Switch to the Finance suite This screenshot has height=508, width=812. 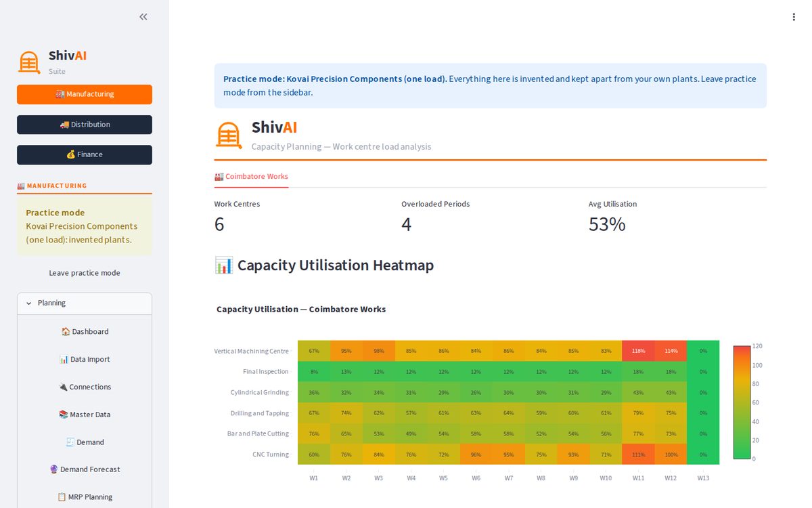85,154
